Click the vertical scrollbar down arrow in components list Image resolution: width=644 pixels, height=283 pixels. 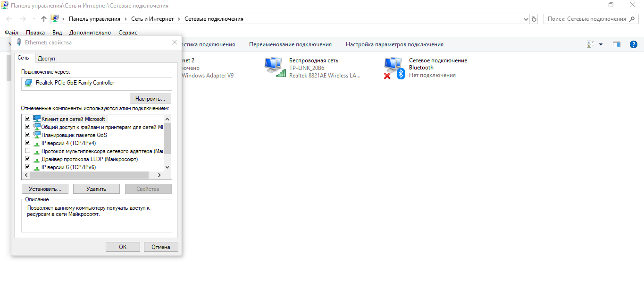[x=167, y=167]
